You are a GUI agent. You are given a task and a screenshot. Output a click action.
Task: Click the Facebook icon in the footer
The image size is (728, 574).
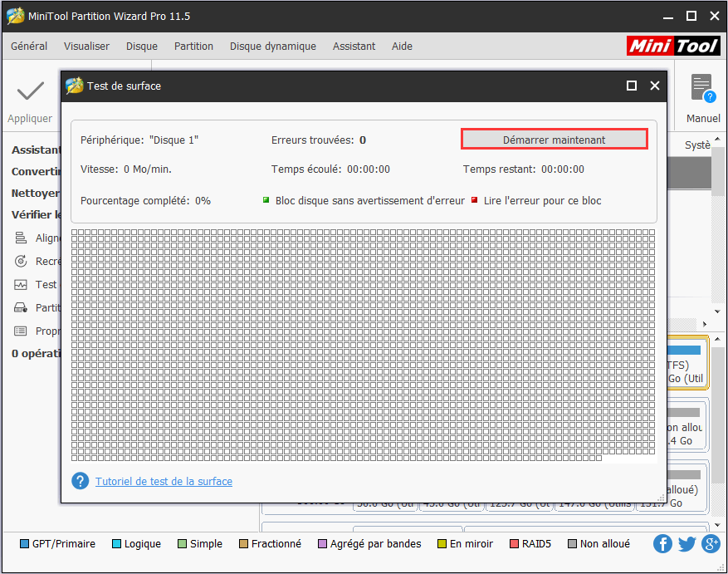662,543
